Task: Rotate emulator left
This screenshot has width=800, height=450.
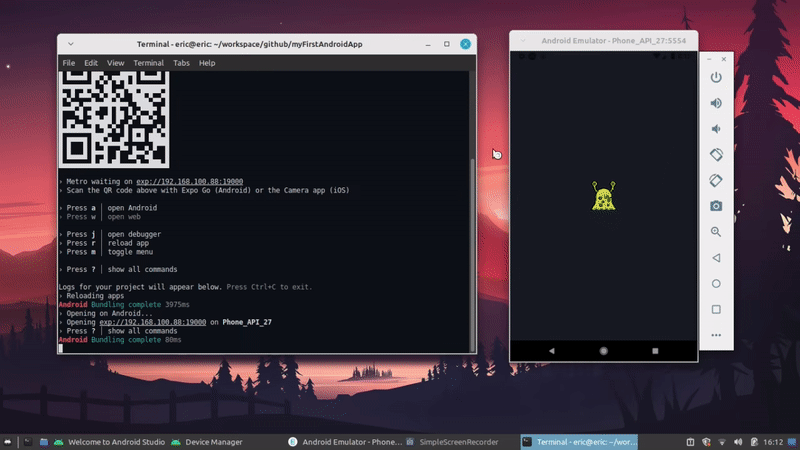Action: pyautogui.click(x=716, y=155)
